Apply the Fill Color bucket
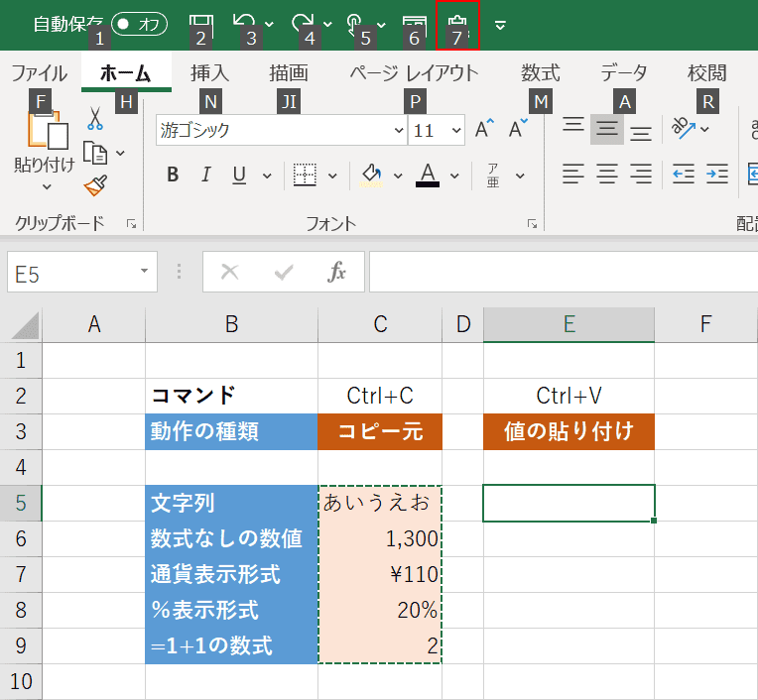758x700 pixels. [371, 175]
